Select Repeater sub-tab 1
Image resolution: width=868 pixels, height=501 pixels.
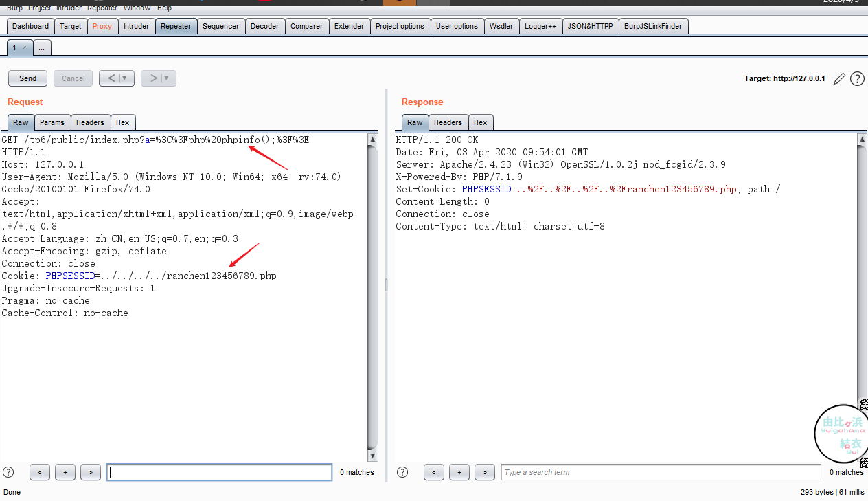click(x=19, y=47)
